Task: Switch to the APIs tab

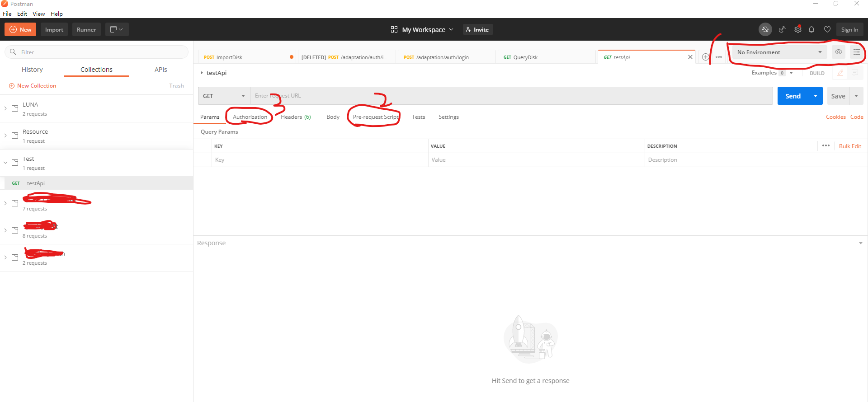Action: click(160, 70)
